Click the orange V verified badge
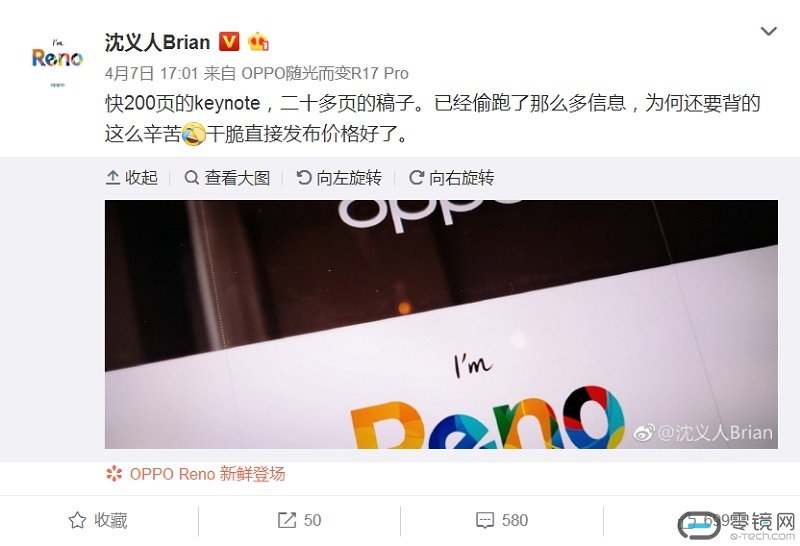The image size is (800, 546). pyautogui.click(x=229, y=42)
